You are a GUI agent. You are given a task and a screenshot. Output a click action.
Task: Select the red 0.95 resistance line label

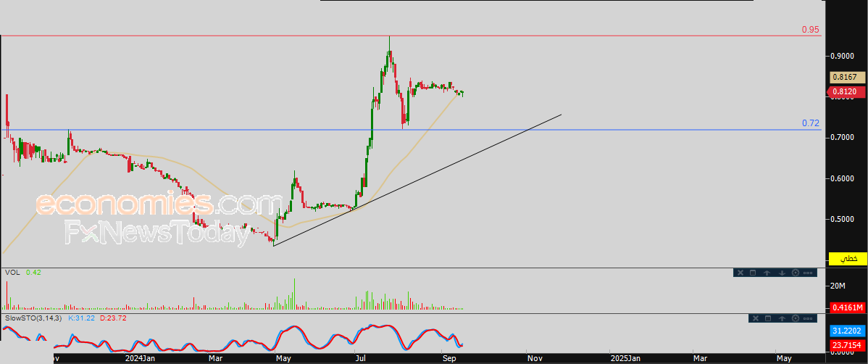[811, 29]
